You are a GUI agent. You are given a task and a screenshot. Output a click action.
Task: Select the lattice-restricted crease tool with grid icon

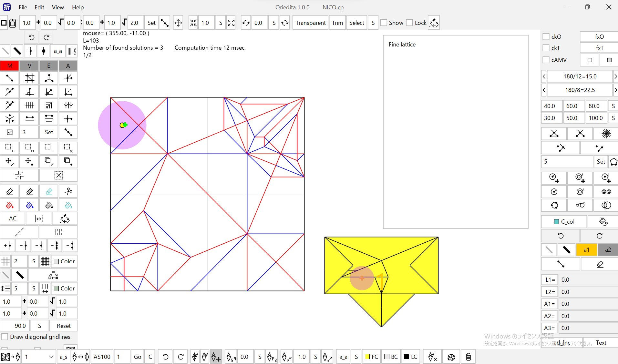(29, 78)
